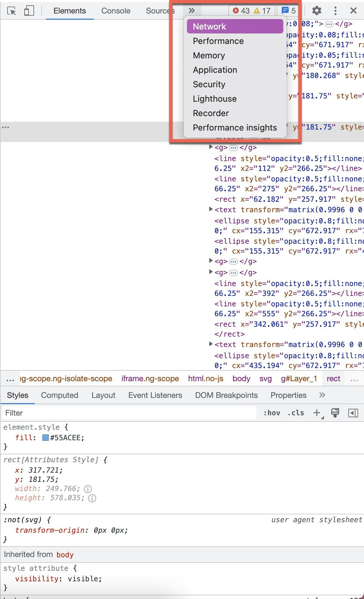Viewport: 364px width, 599px height.
Task: Click the styles Filter input field
Action: point(129,413)
